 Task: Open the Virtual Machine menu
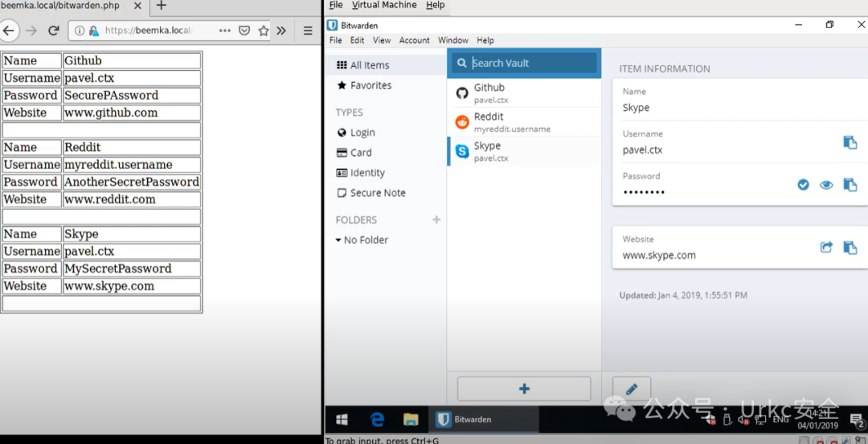point(384,5)
